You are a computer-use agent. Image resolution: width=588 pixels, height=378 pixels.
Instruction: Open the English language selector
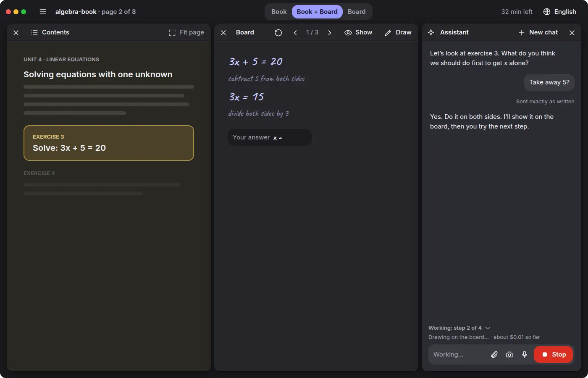(559, 12)
